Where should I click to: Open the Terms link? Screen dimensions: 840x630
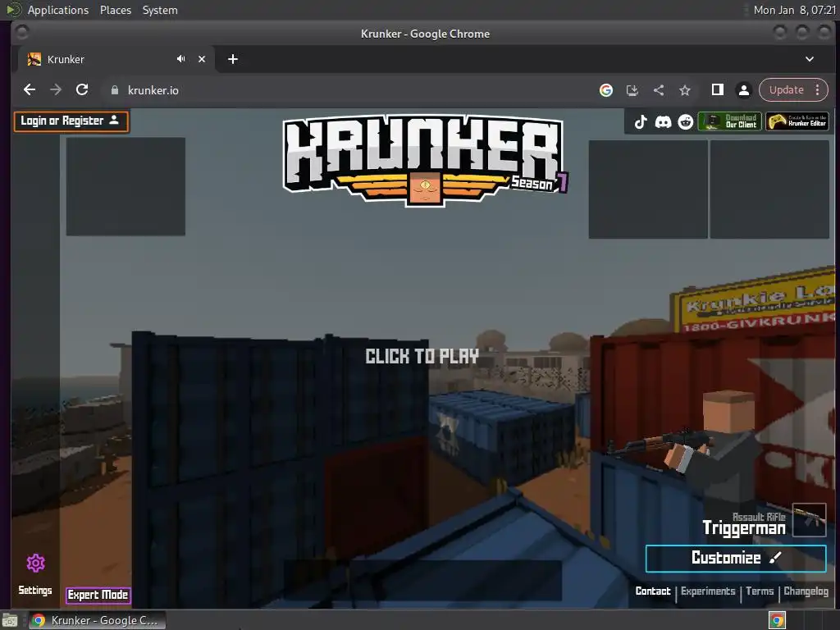(760, 591)
